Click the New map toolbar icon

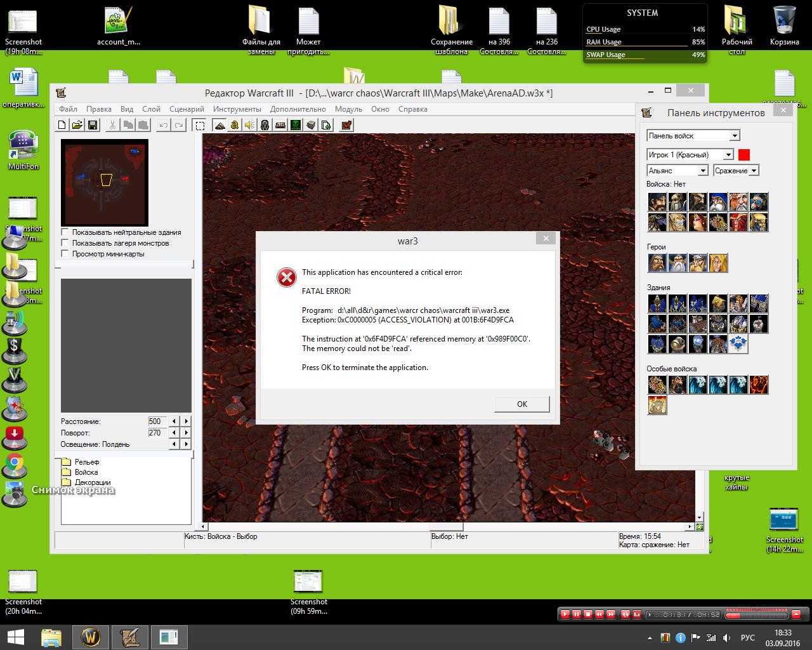tap(62, 125)
